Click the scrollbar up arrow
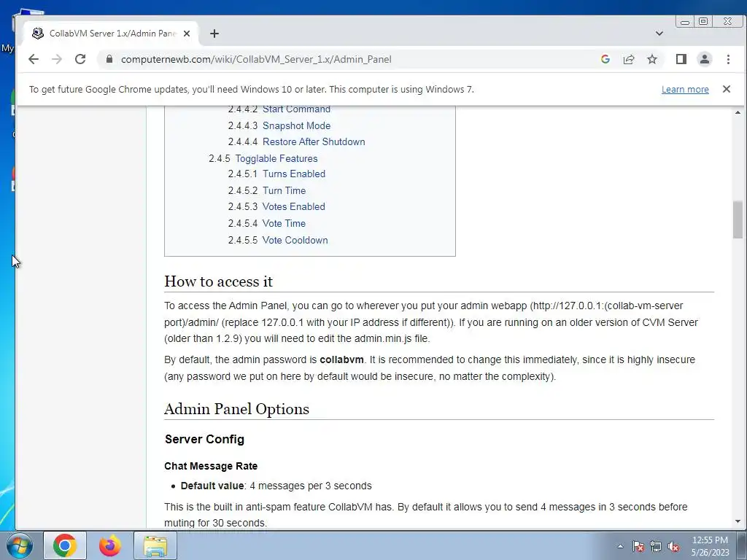Viewport: 747px width, 560px height. click(738, 112)
